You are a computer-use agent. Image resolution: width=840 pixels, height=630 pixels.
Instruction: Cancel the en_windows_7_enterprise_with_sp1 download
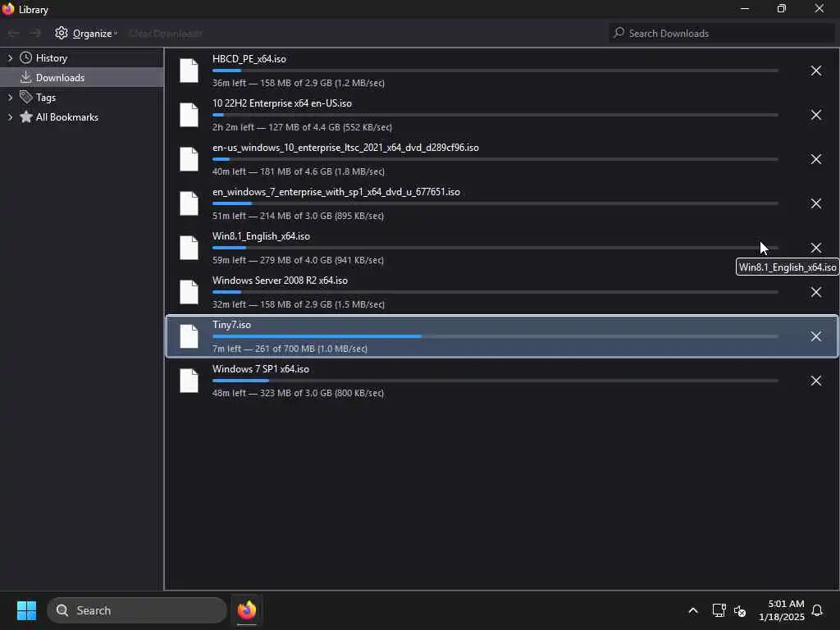[x=815, y=203]
